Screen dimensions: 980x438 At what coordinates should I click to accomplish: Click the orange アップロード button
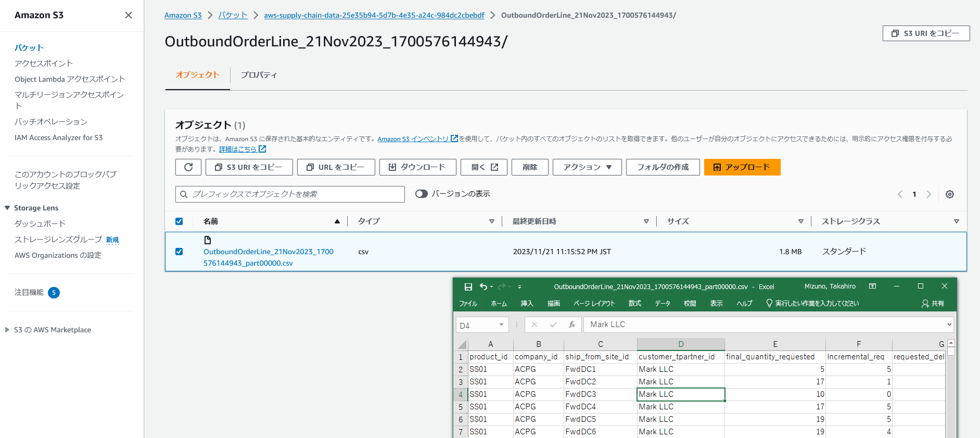[x=742, y=167]
